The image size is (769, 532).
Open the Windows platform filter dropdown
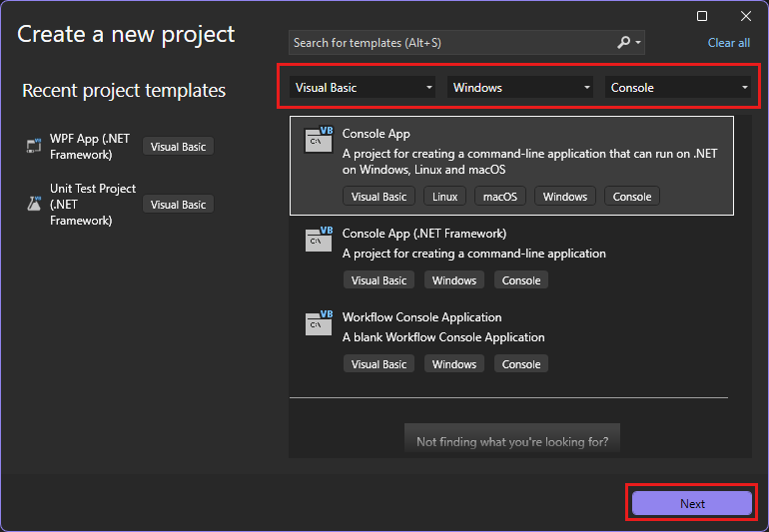coord(521,88)
